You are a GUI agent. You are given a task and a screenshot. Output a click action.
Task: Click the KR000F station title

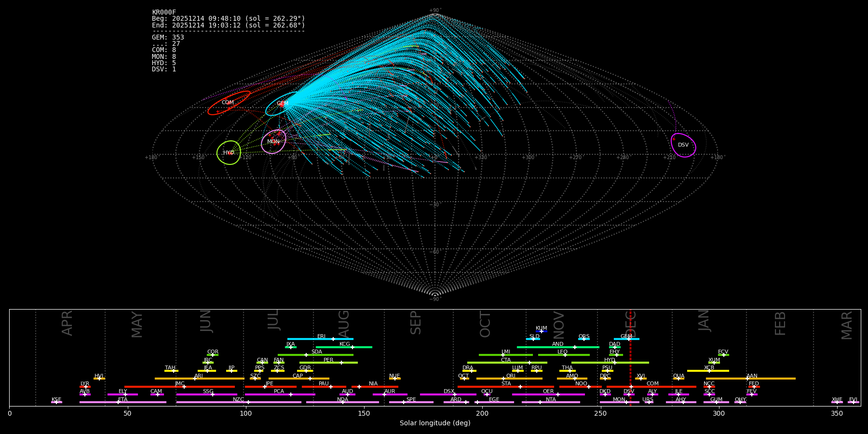click(x=164, y=13)
